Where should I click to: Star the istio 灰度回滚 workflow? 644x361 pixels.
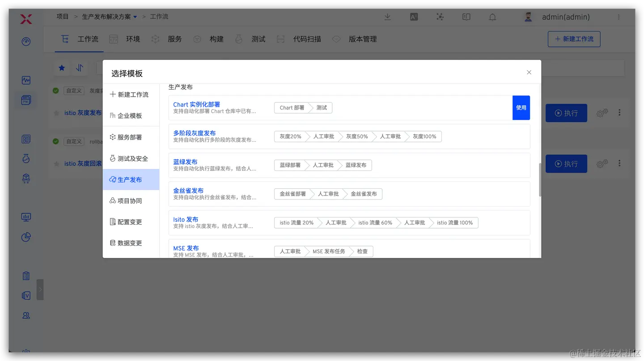[56, 164]
